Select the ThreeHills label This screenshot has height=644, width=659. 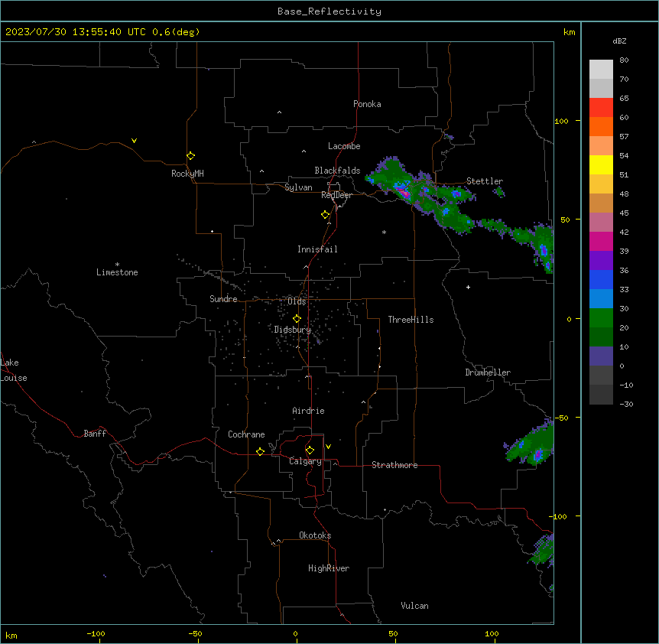click(x=411, y=320)
